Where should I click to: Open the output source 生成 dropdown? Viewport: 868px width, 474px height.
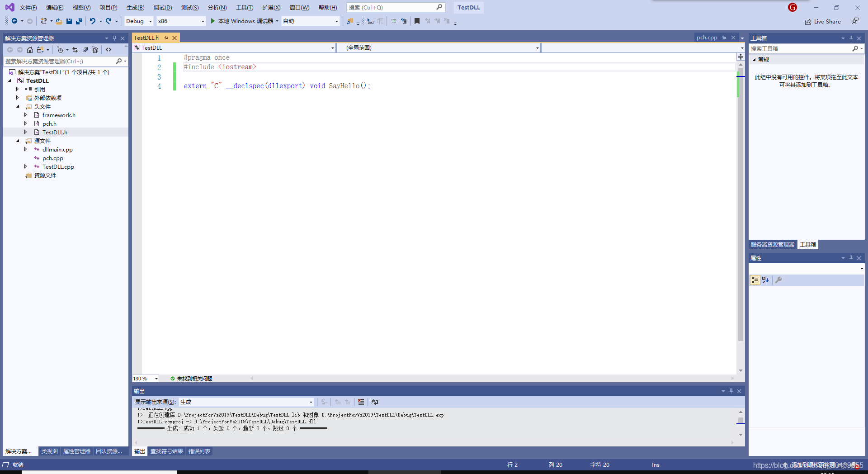[x=246, y=402]
